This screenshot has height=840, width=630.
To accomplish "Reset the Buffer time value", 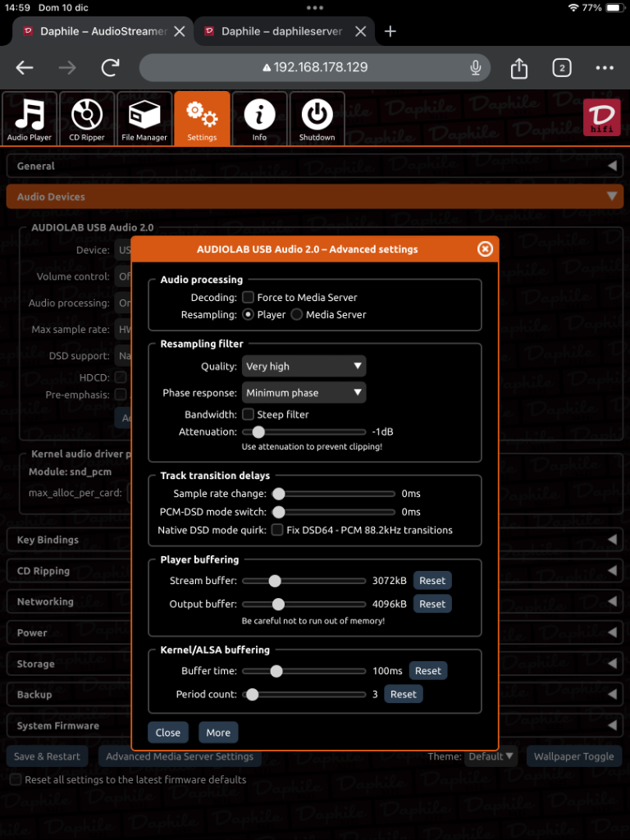I will (x=427, y=671).
